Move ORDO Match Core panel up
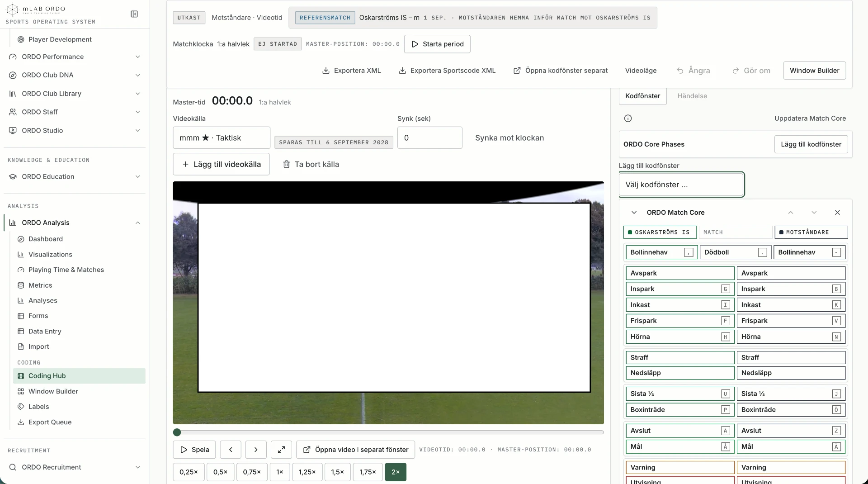868x484 pixels. (791, 213)
